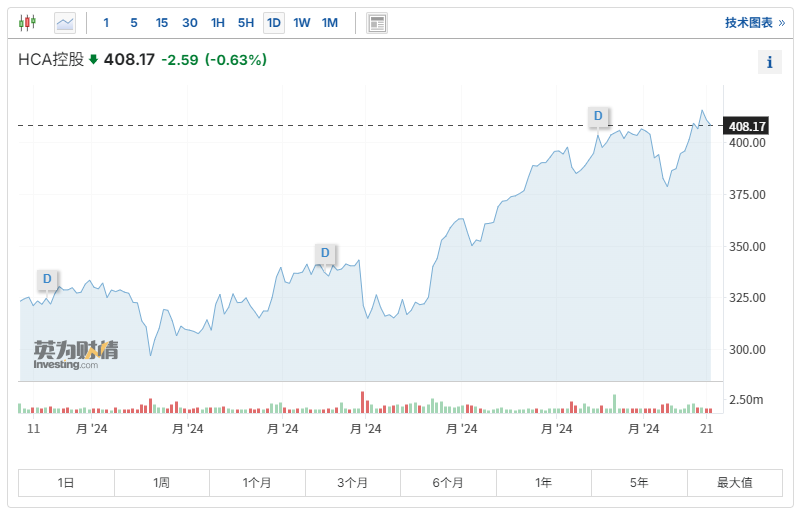The width and height of the screenshot is (805, 513).
Task: Click the 2.50m volume axis label
Action: 746,400
